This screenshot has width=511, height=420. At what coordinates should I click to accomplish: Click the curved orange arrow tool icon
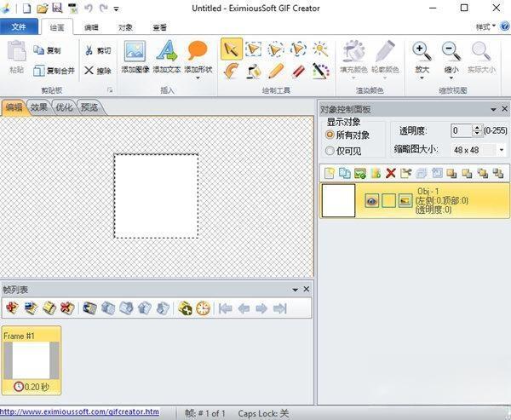pyautogui.click(x=231, y=71)
